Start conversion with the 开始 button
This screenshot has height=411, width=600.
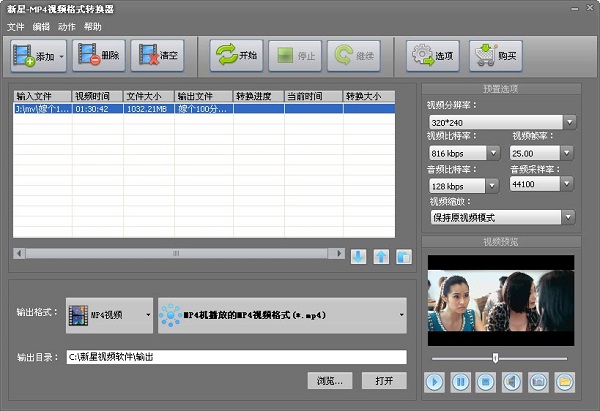pyautogui.click(x=236, y=55)
